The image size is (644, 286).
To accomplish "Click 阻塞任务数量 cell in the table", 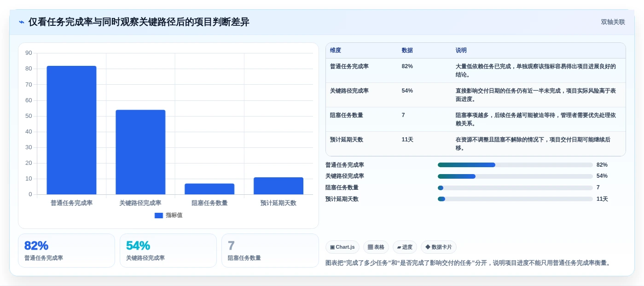I will (347, 115).
